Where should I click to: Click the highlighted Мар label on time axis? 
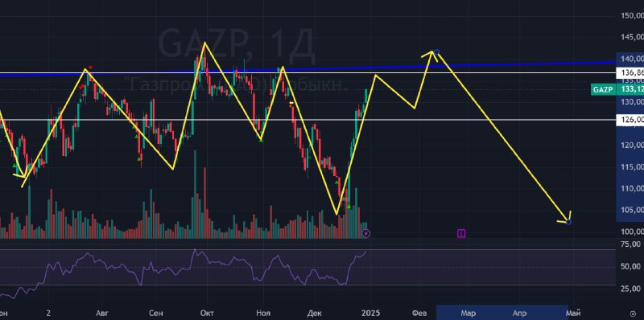click(x=469, y=313)
